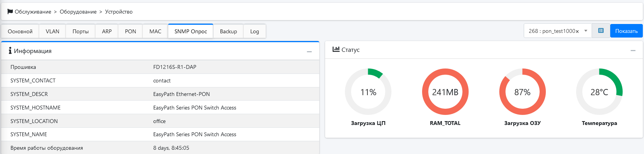Remove the pon_test1000 selection with the x
The height and width of the screenshot is (154, 644).
pos(577,31)
